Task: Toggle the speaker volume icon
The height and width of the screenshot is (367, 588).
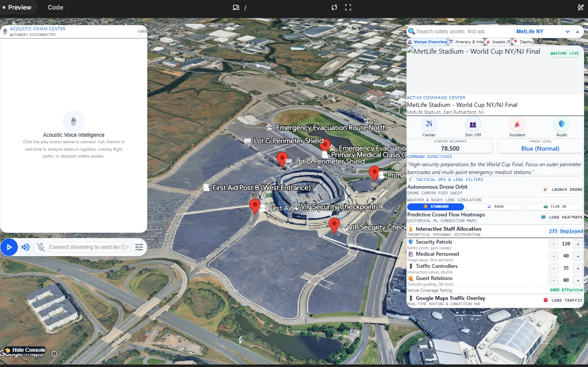Action: tap(26, 247)
